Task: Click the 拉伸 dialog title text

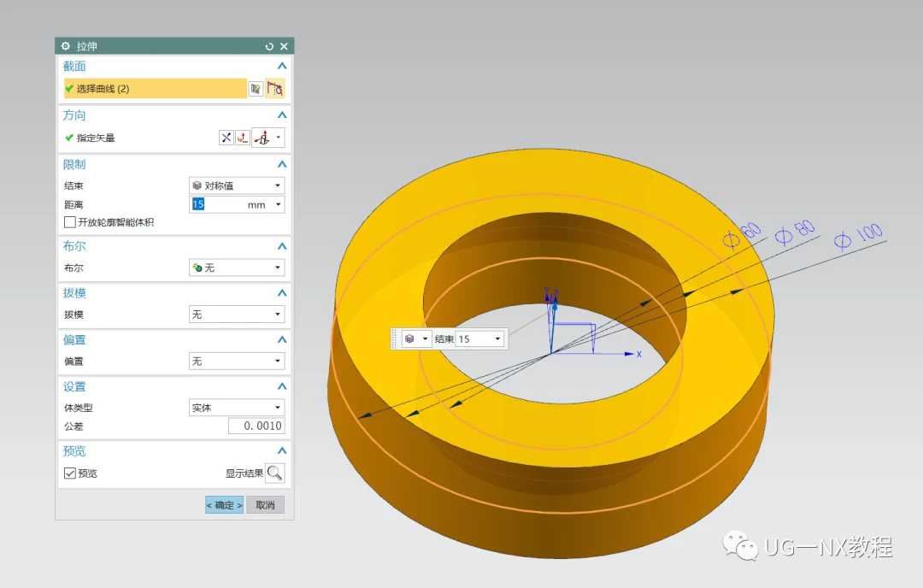Action: [x=87, y=46]
